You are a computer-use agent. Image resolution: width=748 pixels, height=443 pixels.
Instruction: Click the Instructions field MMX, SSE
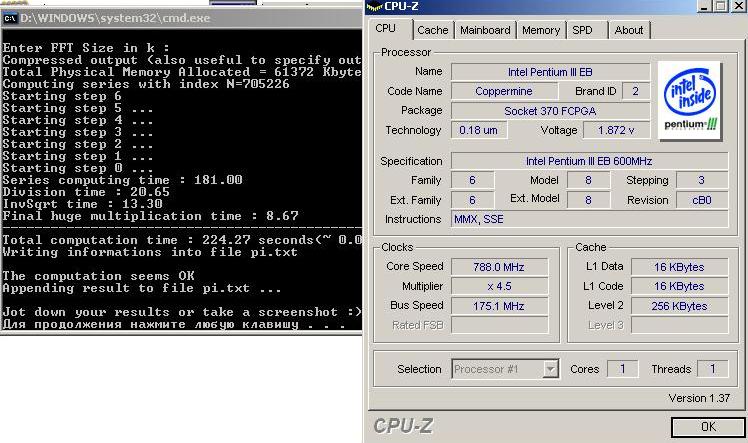pyautogui.click(x=590, y=219)
